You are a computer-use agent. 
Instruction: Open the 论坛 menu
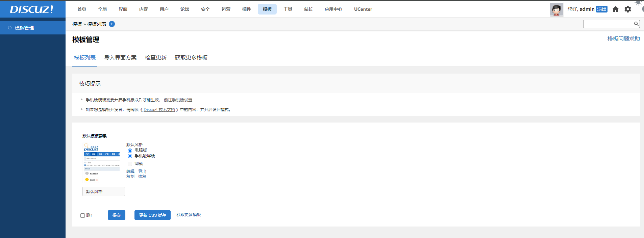tap(185, 9)
